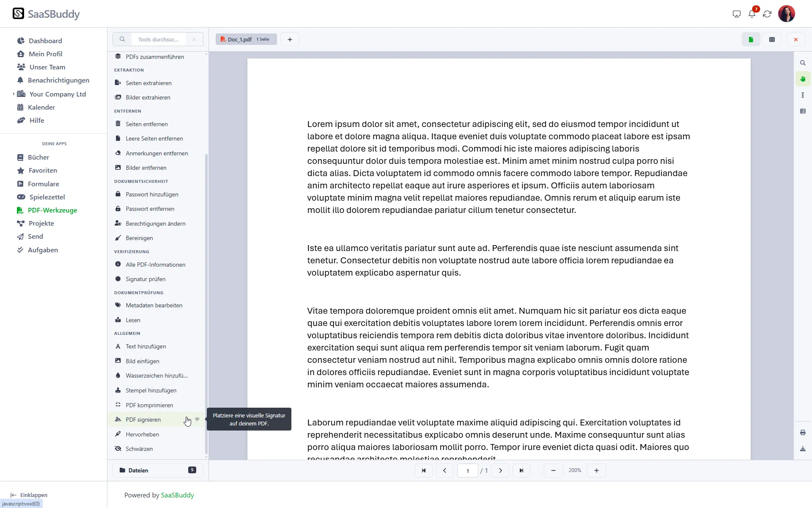Select Signatur prüfen tool
Image resolution: width=812 pixels, height=508 pixels.
coord(157,279)
